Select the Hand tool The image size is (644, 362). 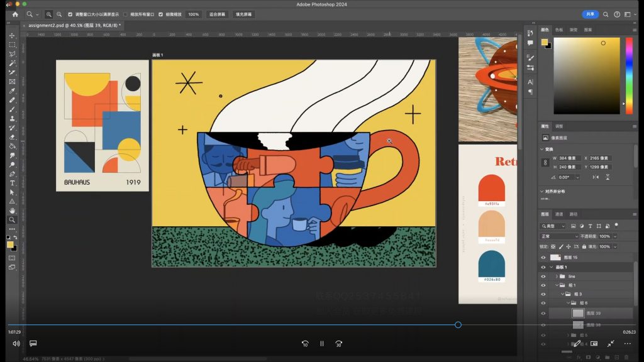tap(12, 211)
